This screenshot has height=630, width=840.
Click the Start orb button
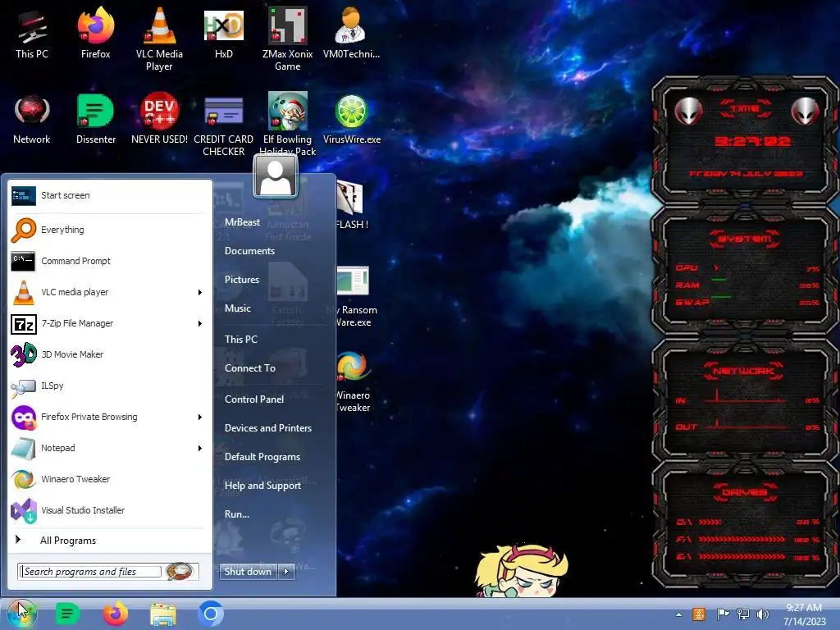21,614
